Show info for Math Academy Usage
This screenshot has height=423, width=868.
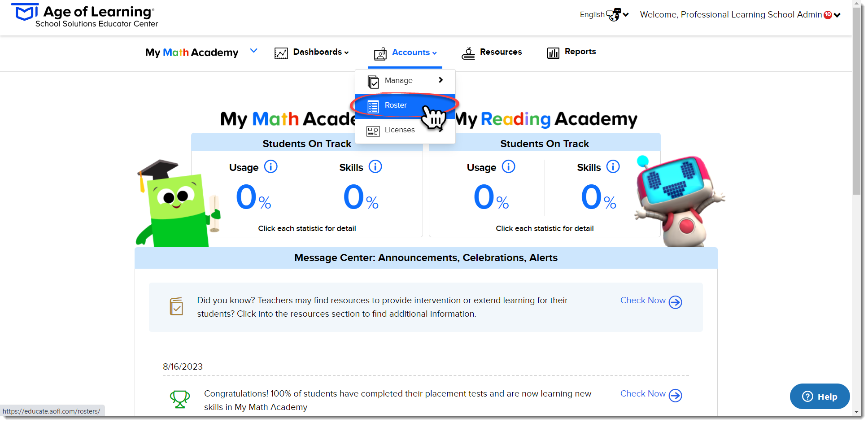tap(271, 166)
